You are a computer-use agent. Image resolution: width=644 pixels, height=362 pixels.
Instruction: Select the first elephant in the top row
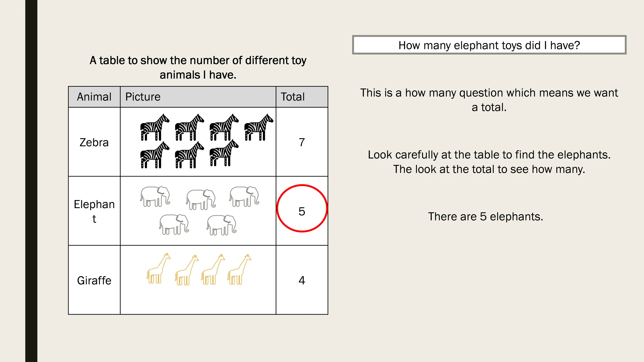155,197
